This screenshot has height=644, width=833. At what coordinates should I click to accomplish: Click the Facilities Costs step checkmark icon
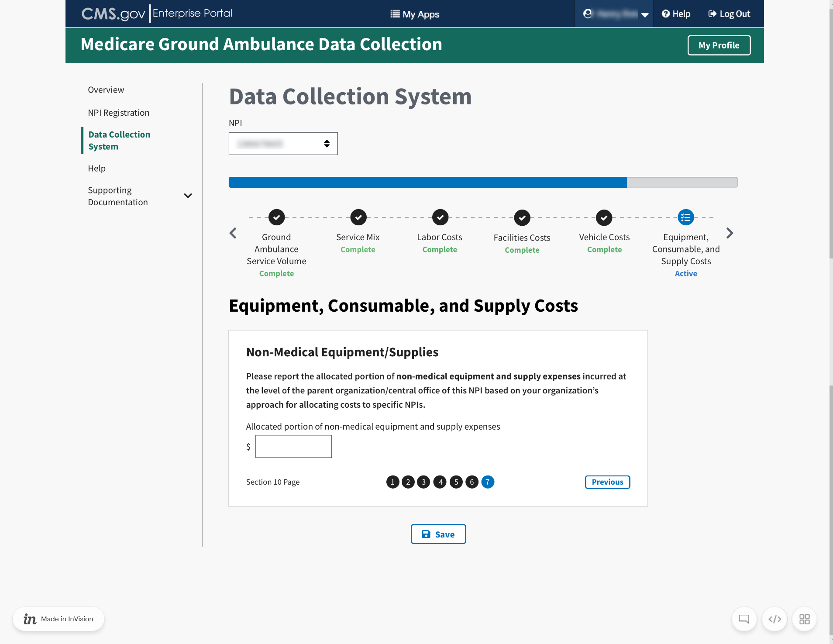522,217
